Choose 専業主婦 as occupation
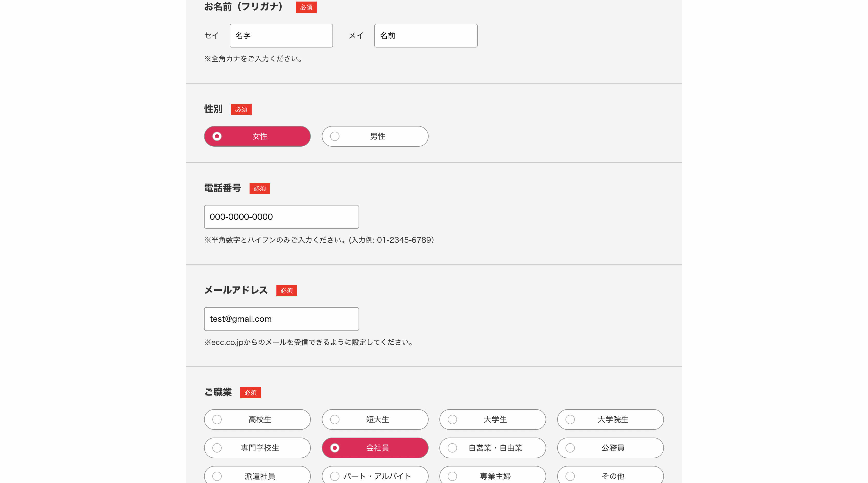Viewport: 868px width, 483px height. coord(493,475)
